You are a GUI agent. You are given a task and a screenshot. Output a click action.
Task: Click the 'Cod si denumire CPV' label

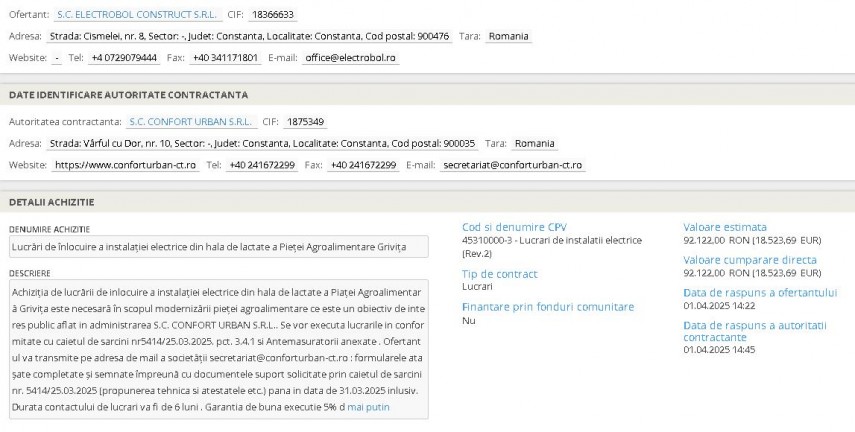click(514, 227)
